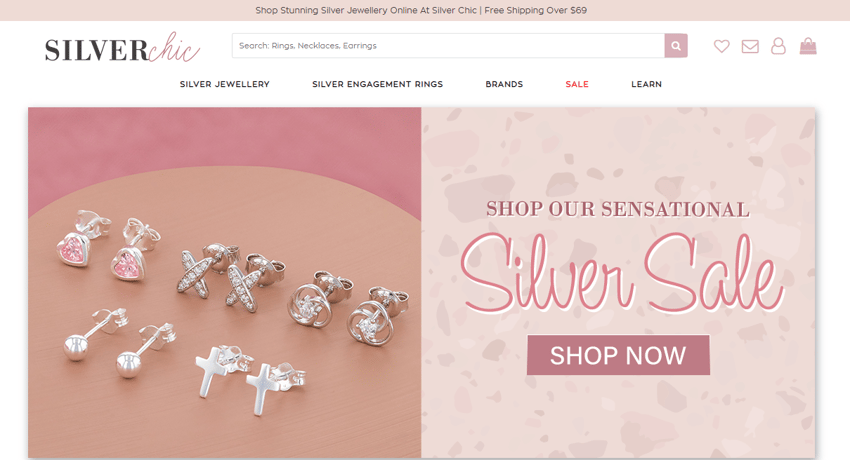This screenshot has height=460, width=850.
Task: Open the user account icon
Action: 778,46
